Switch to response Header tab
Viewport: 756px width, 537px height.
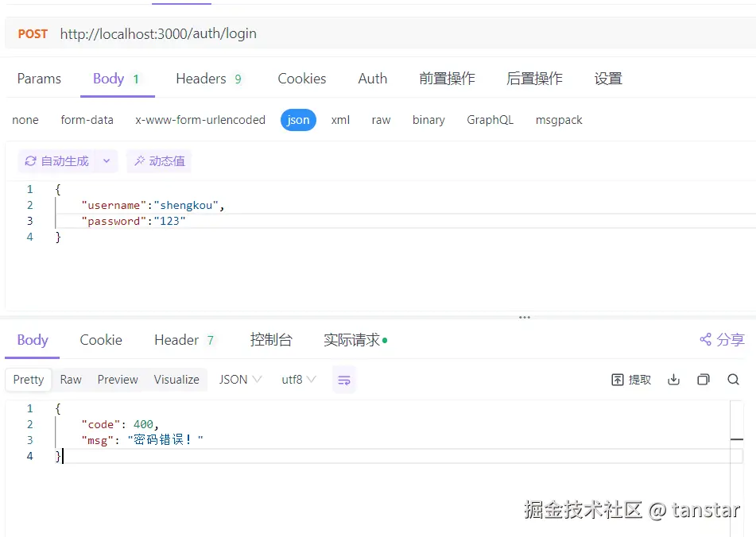coord(184,340)
